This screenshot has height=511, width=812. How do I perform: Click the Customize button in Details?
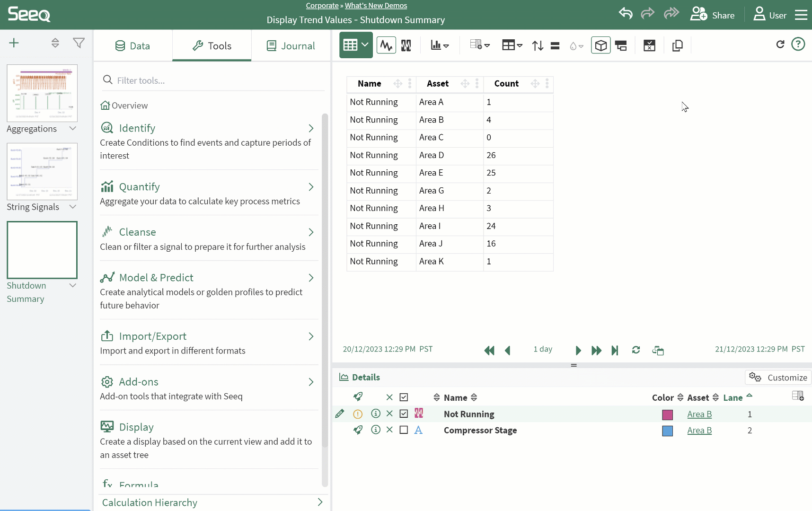(778, 378)
